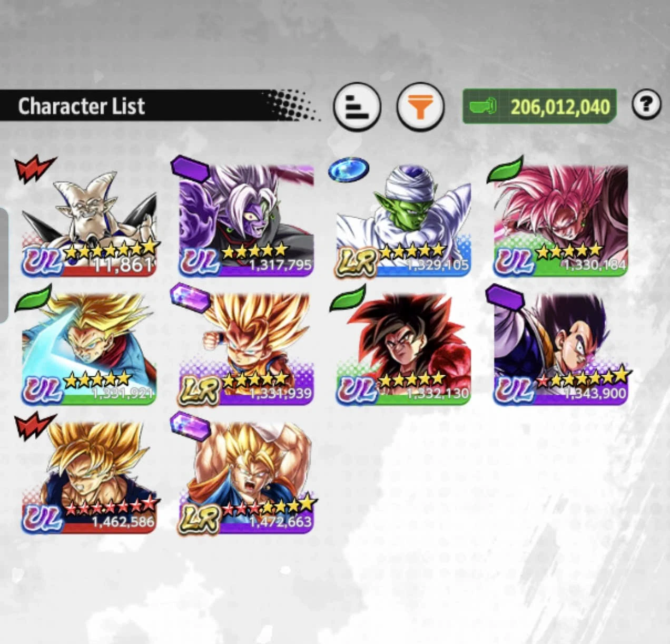Tap the Character List header title
This screenshot has width=670, height=644.
coord(81,106)
